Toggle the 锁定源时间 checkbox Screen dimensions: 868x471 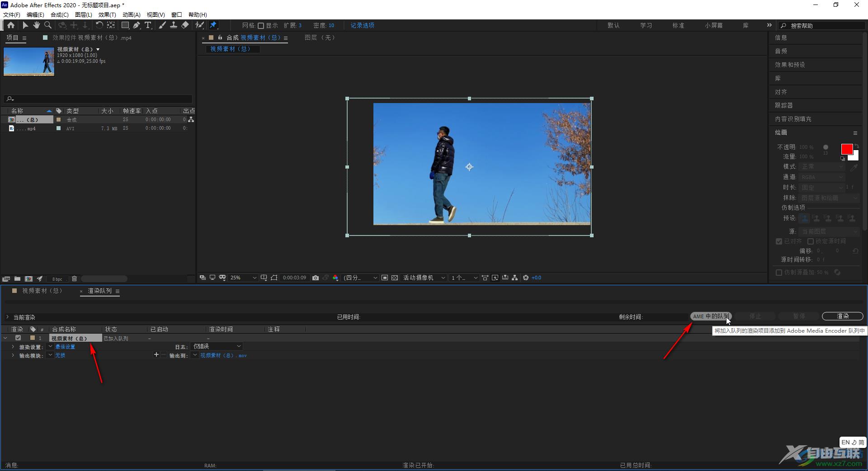[x=811, y=241]
